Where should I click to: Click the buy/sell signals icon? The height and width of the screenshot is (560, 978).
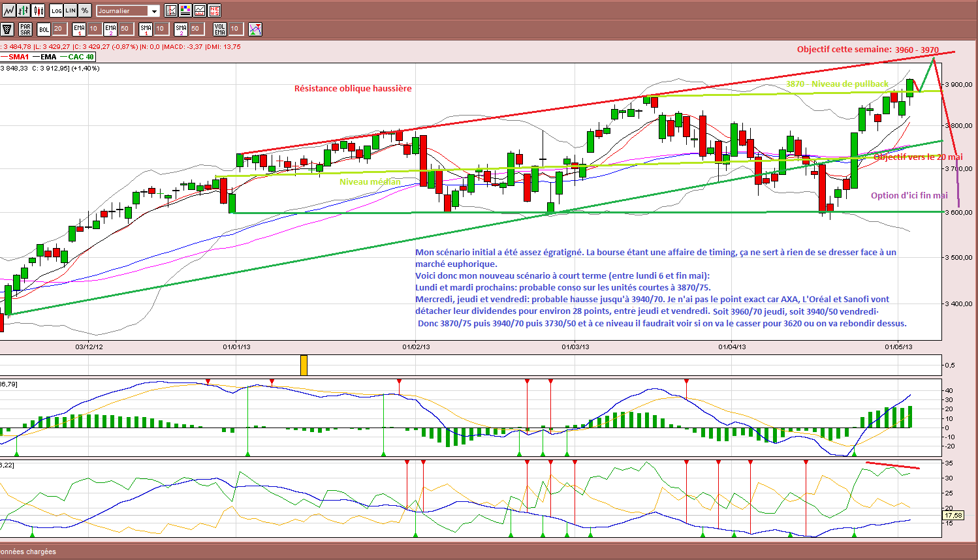255,29
